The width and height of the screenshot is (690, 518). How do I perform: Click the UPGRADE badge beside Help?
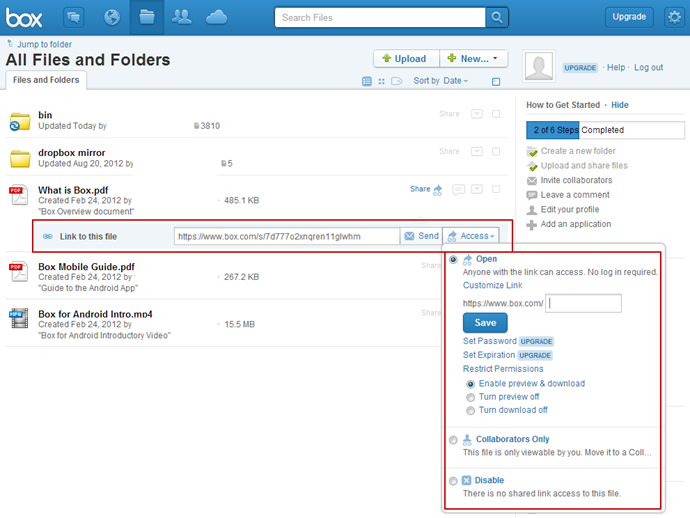pyautogui.click(x=580, y=68)
